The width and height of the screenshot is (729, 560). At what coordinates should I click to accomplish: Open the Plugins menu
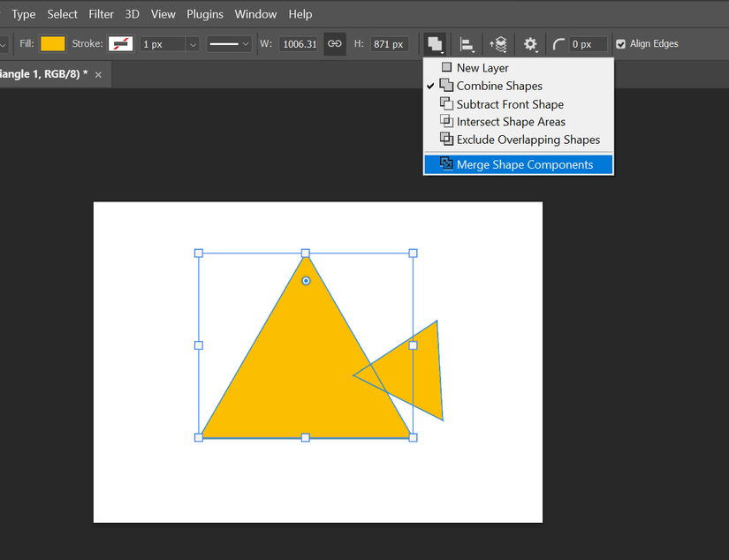pos(204,13)
